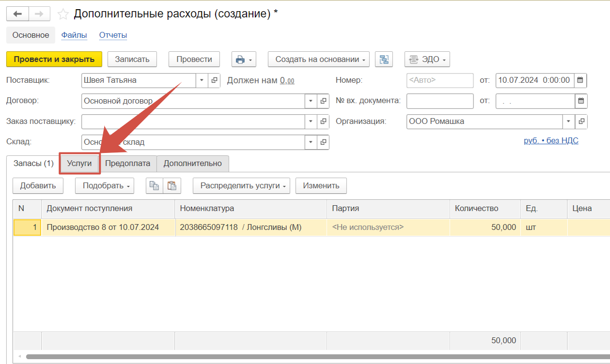Open the Файлы section

pyautogui.click(x=74, y=35)
